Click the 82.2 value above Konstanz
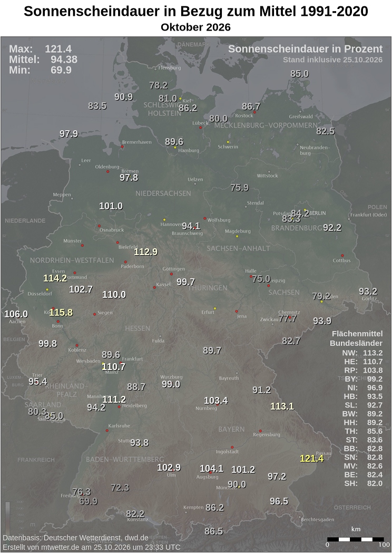392x553 pixels. tap(135, 514)
